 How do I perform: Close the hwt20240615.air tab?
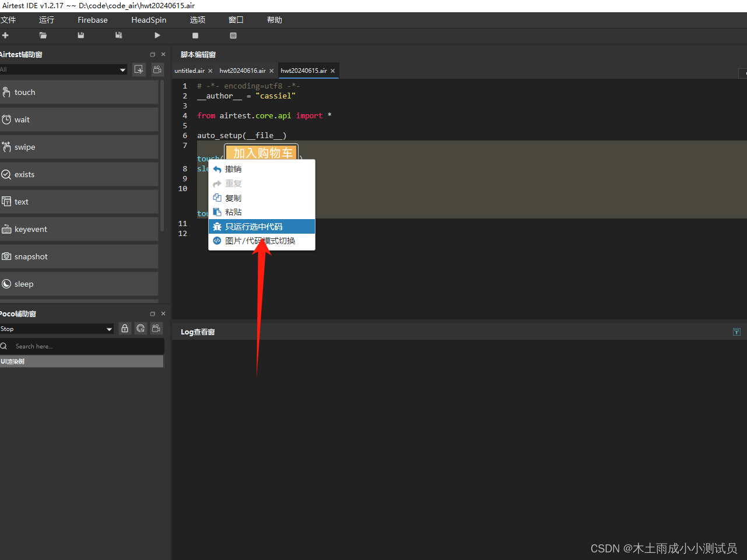333,71
